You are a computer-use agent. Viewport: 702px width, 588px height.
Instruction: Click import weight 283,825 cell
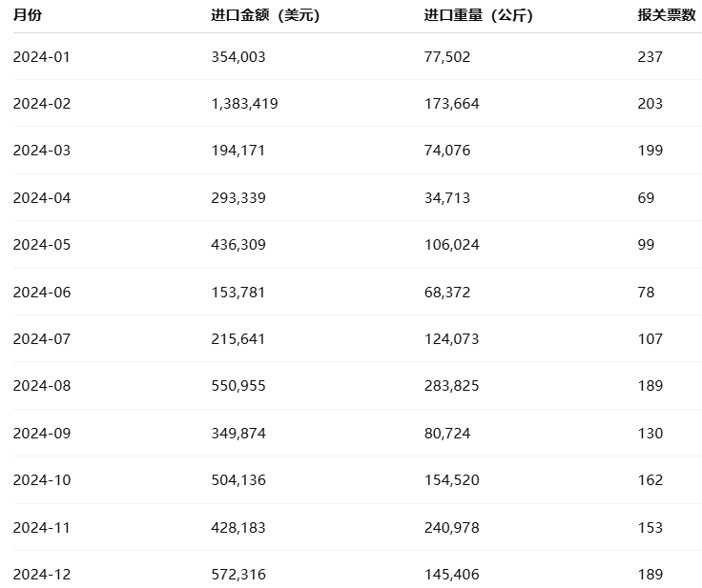(452, 386)
